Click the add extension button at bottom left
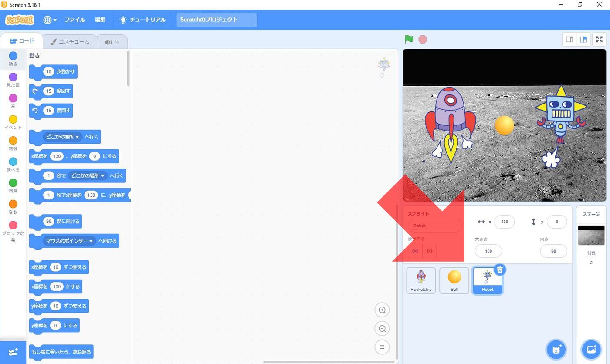Image resolution: width=610 pixels, height=364 pixels. [x=13, y=352]
